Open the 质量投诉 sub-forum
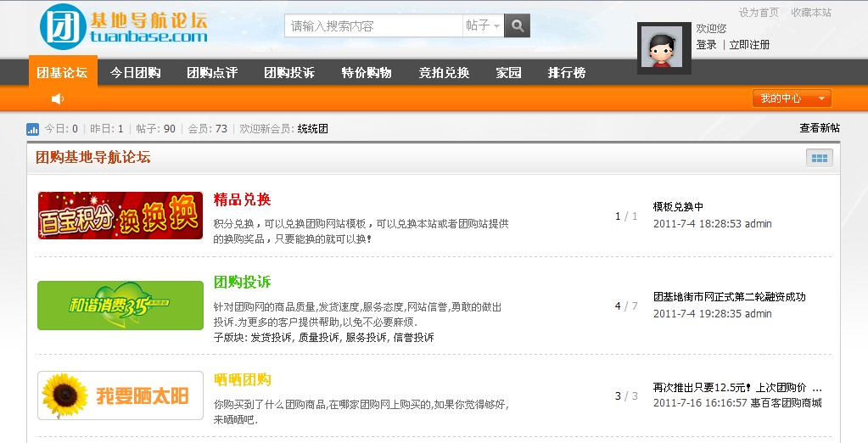 [x=319, y=337]
